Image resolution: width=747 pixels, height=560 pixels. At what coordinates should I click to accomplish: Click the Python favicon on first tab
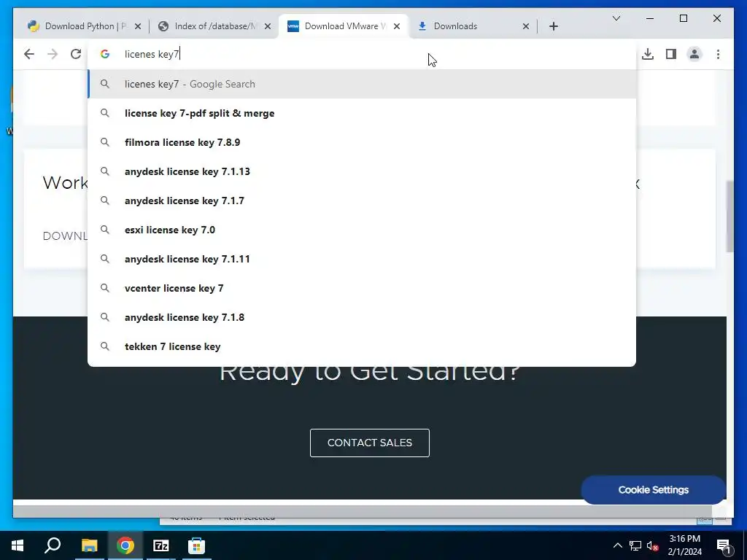coord(33,26)
